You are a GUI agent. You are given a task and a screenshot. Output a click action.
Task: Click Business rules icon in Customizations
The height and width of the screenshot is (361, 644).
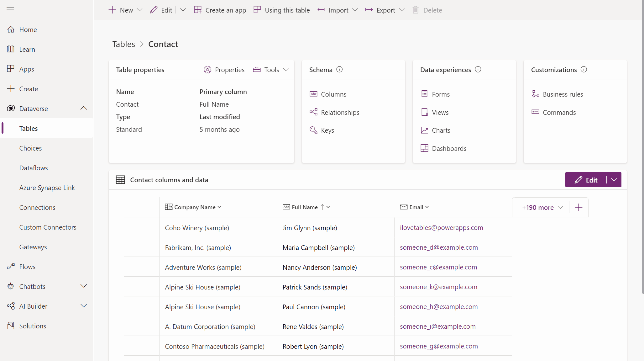tap(535, 94)
